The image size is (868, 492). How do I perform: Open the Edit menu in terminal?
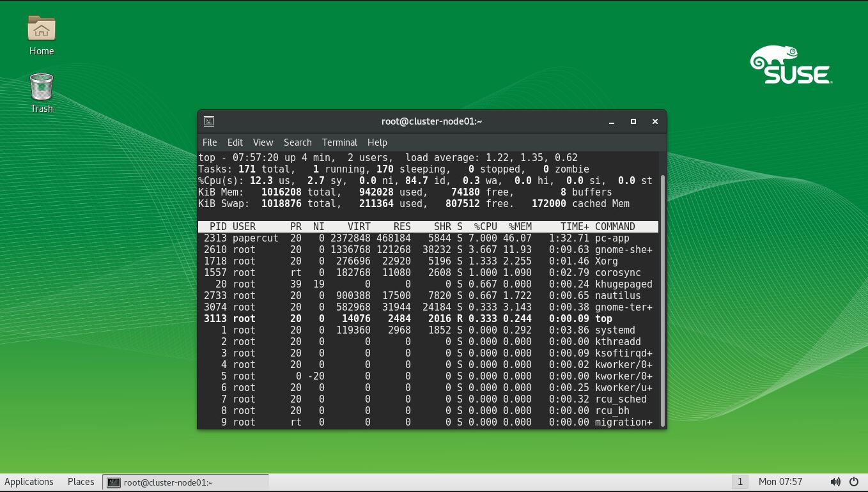(235, 142)
